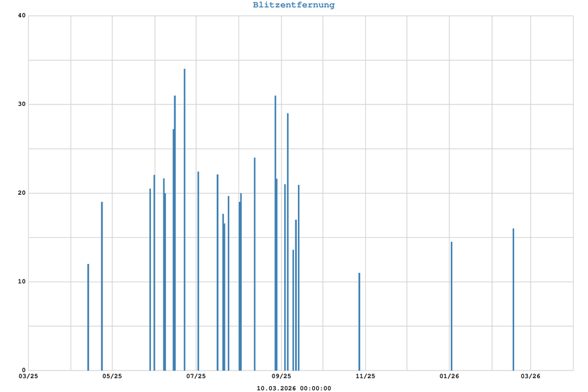The height and width of the screenshot is (392, 588).
Task: Click the bar at 24 in August
Action: 255,264
